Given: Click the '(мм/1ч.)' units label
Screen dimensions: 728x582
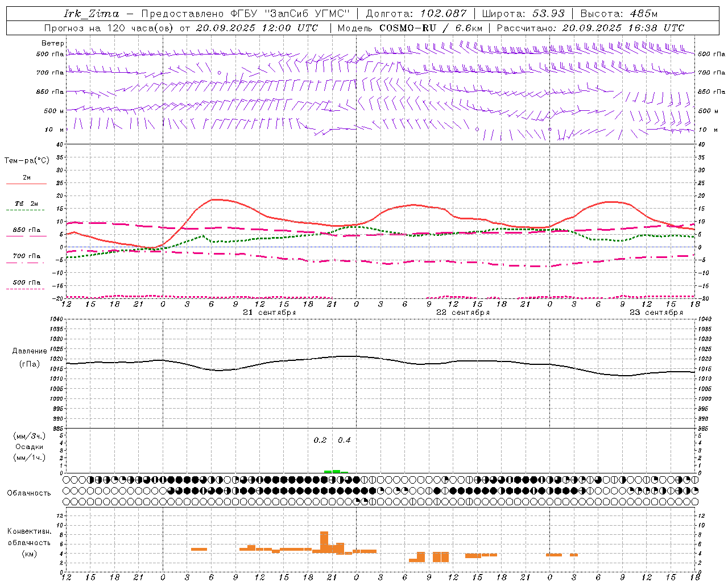Looking at the screenshot, I should pos(30,458).
